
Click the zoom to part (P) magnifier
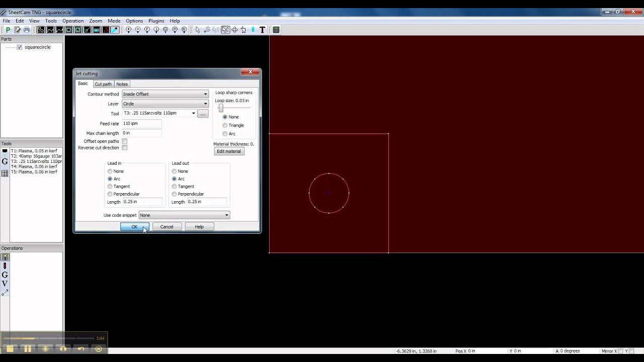pyautogui.click(x=147, y=30)
